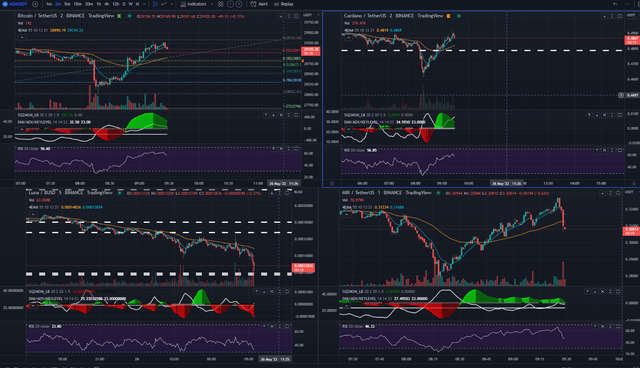Image resolution: width=640 pixels, height=368 pixels.
Task: Open the ADAUSDT symbol search
Action: pos(16,4)
